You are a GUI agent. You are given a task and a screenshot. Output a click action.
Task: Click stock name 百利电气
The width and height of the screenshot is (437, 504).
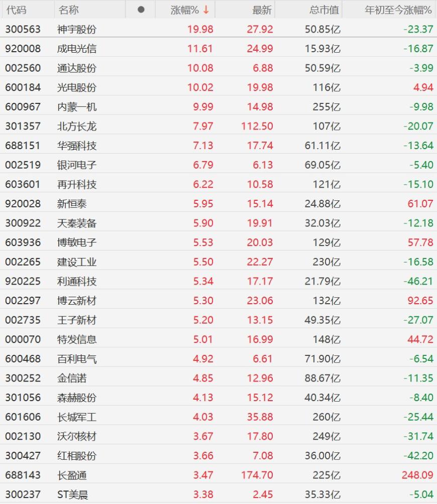(x=77, y=359)
